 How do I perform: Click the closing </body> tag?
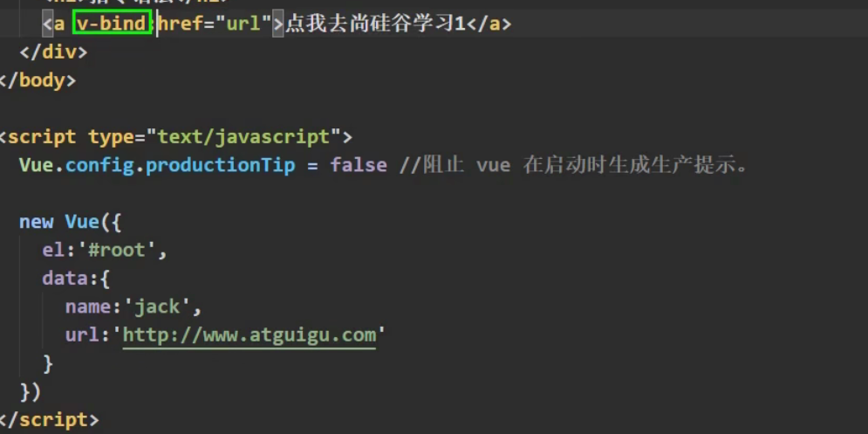coord(38,81)
